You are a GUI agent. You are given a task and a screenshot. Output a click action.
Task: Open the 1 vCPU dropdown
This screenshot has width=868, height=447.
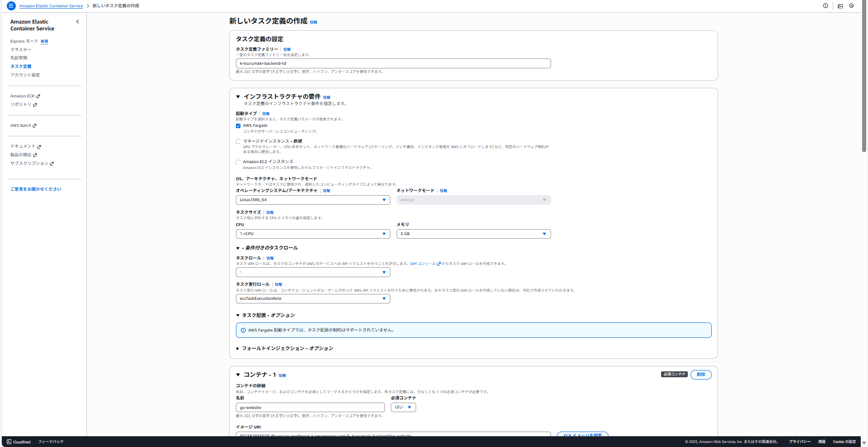(313, 234)
